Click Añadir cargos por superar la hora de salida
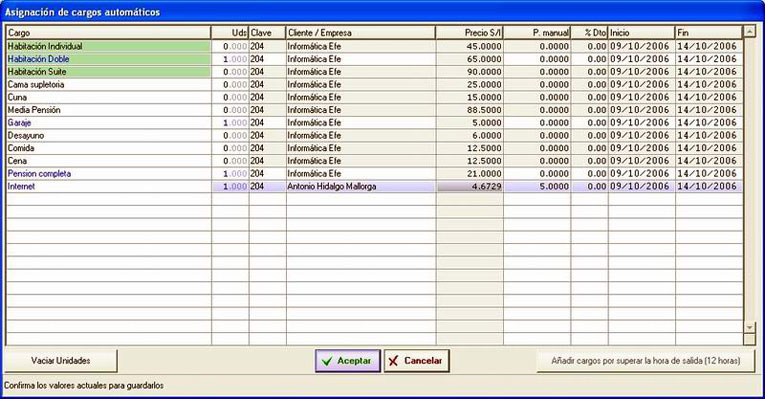Viewport: 765px width, 399px height. 645,361
